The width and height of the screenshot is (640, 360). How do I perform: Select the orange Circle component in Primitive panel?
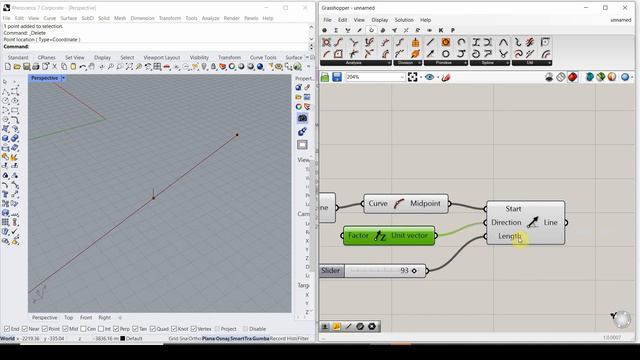446,42
